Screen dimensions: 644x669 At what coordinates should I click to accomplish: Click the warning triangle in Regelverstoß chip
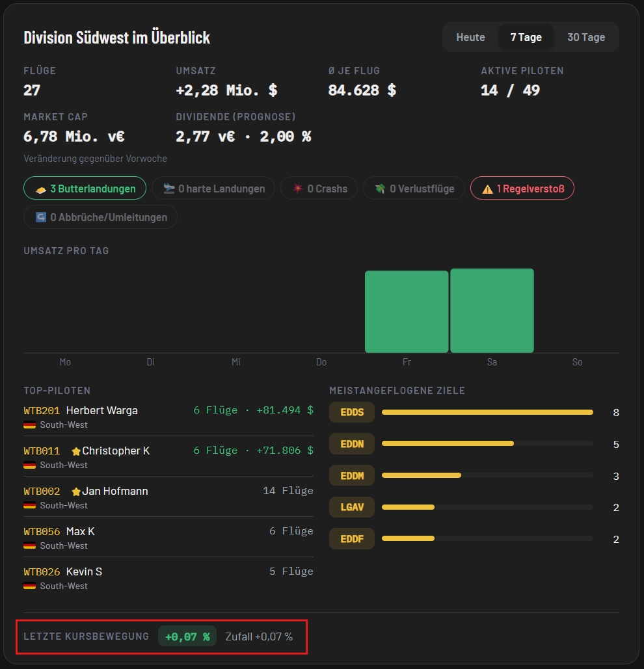click(x=487, y=189)
